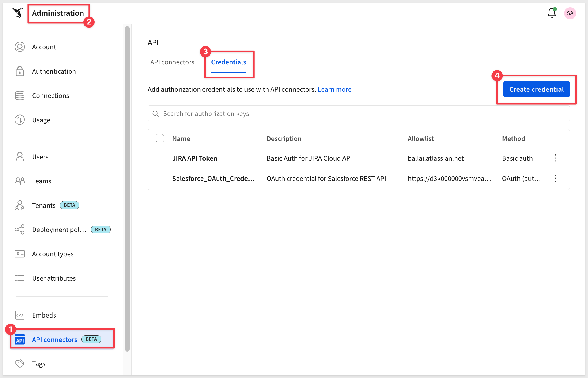Click the Connections database icon

[x=20, y=96]
